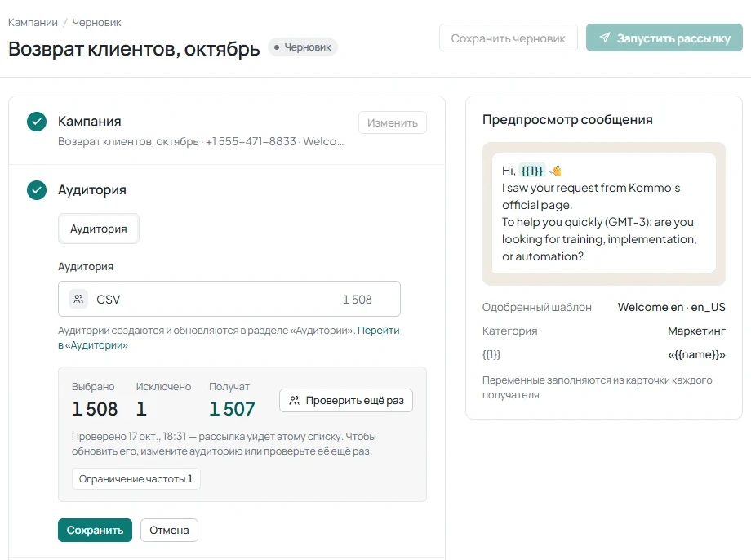This screenshot has width=751, height=560.
Task: Click the Кампания section heading
Action: (90, 121)
